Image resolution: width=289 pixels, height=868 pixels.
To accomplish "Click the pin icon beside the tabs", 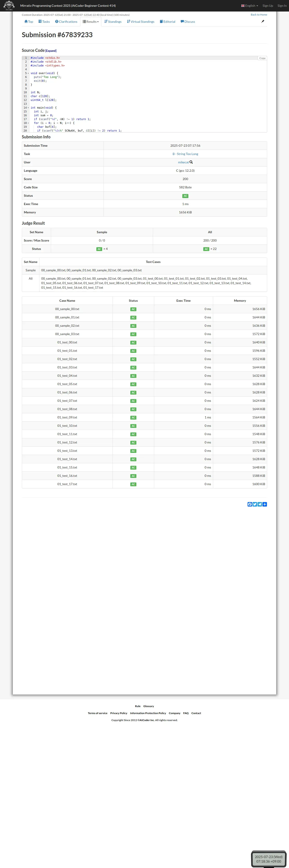I will 263,22.
